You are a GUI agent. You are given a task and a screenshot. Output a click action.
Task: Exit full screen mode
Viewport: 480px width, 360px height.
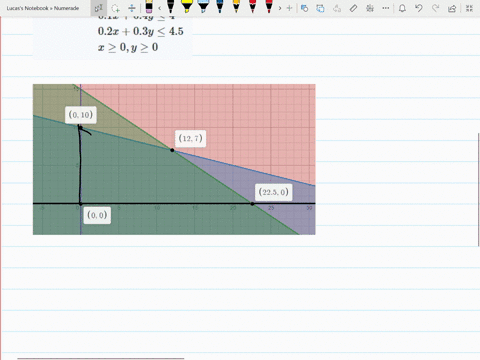coord(469,8)
